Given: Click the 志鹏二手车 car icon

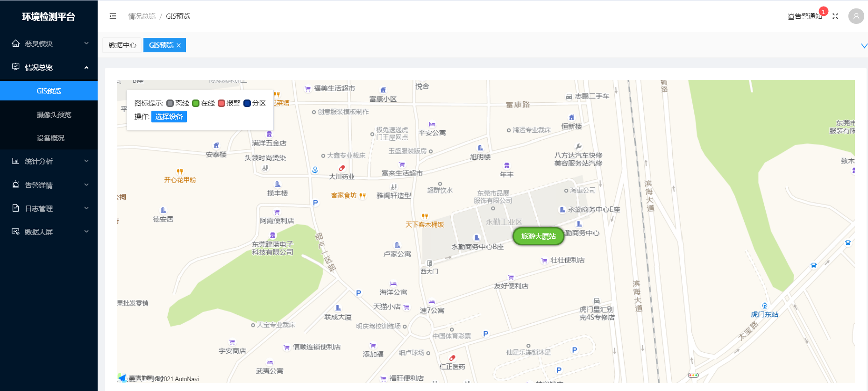Looking at the screenshot, I should click(569, 97).
